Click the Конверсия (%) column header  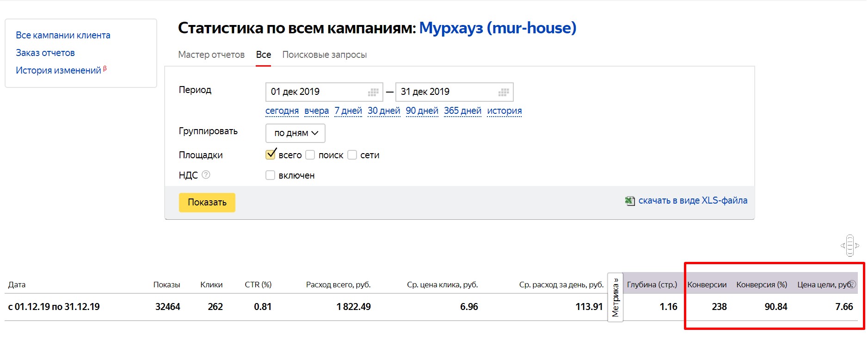(762, 285)
